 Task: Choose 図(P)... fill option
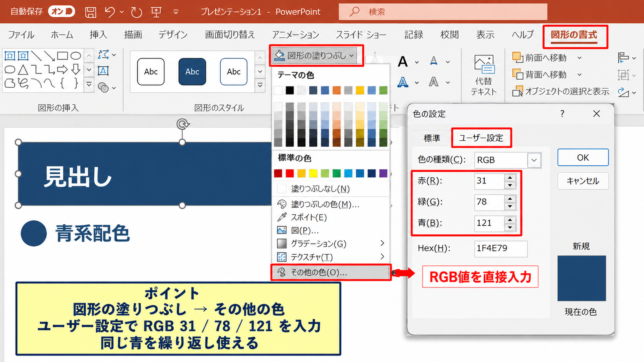click(331, 230)
